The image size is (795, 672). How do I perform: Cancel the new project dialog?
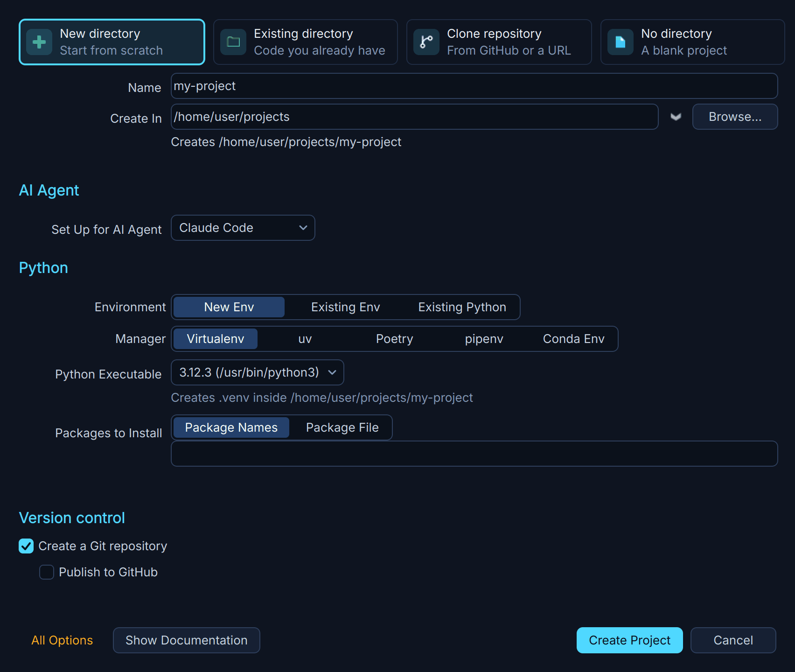pyautogui.click(x=733, y=640)
